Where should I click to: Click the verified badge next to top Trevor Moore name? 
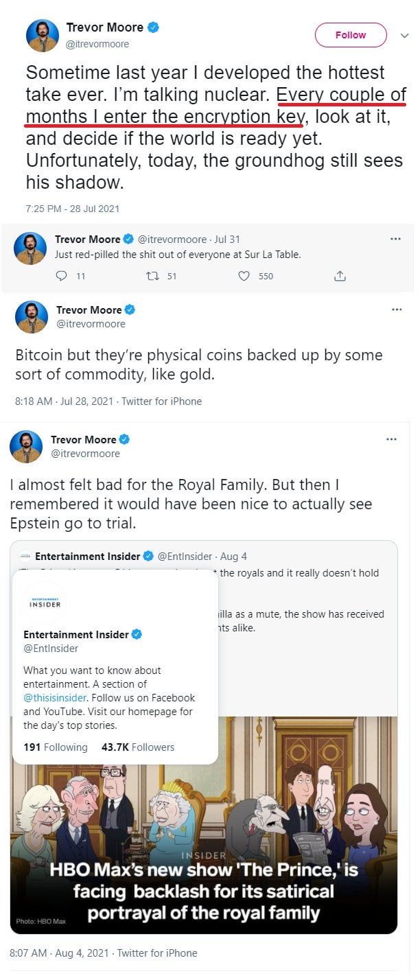(x=154, y=27)
